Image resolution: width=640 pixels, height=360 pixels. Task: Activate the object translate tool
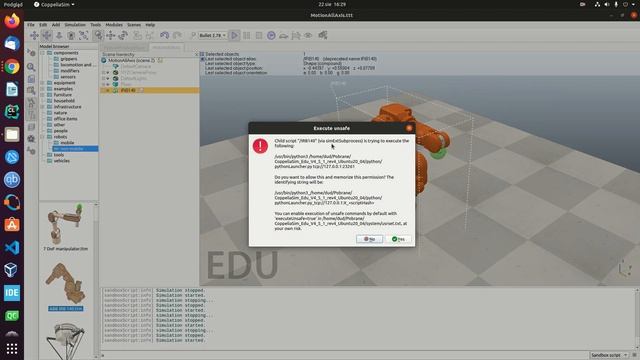click(111, 36)
